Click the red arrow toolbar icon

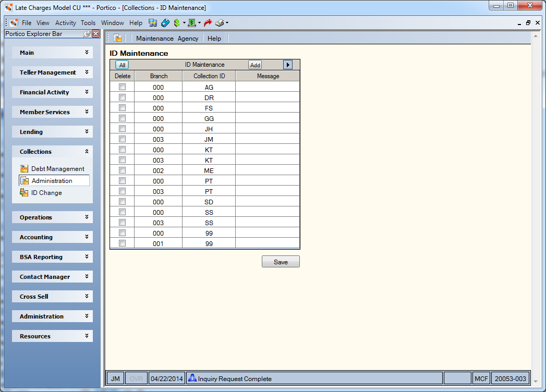pyautogui.click(x=208, y=23)
